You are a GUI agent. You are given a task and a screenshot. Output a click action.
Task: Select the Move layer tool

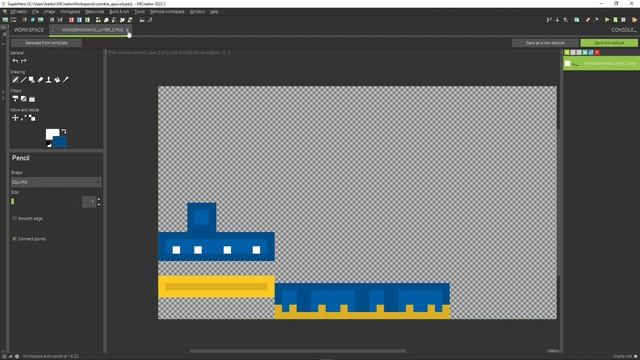tap(15, 118)
